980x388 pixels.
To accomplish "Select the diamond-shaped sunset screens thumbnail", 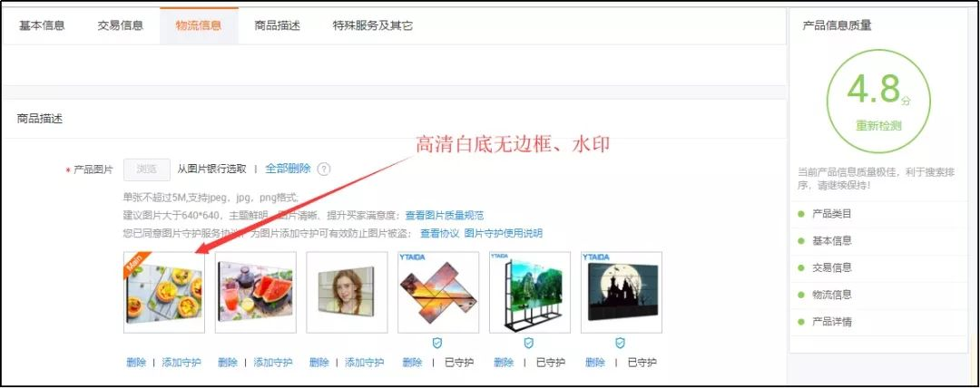I will 438,293.
